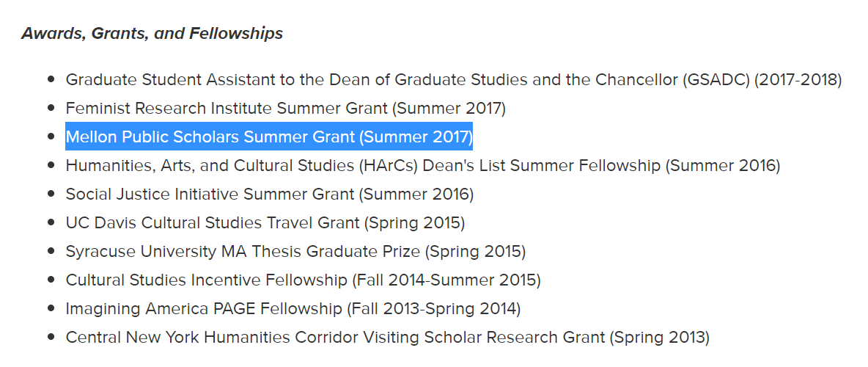Click the bullet beside Imagining America PAGE Fellowship
This screenshot has width=868, height=367.
click(x=51, y=309)
